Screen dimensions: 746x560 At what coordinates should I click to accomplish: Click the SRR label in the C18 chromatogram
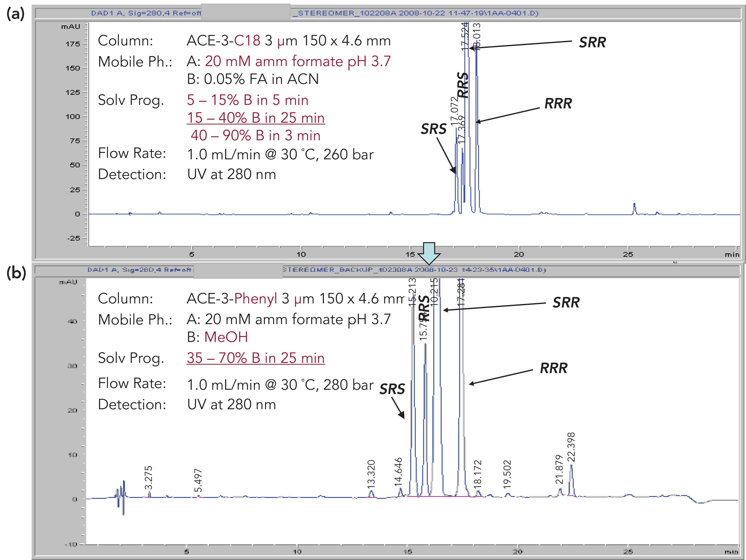click(x=592, y=43)
